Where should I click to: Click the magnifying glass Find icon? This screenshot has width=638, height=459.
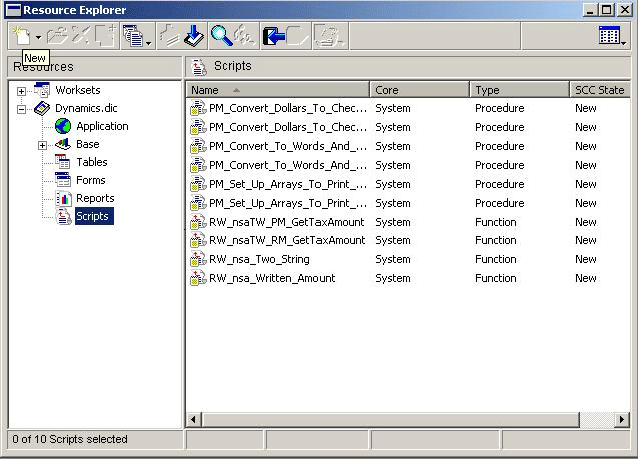(221, 36)
